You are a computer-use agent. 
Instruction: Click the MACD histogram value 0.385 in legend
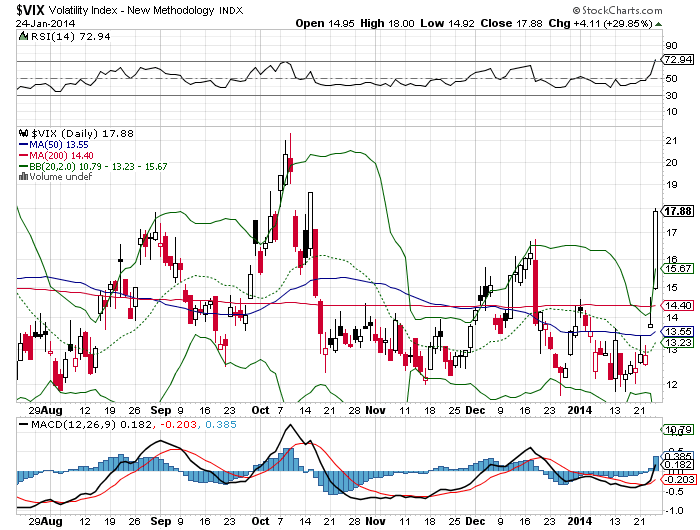pos(221,424)
